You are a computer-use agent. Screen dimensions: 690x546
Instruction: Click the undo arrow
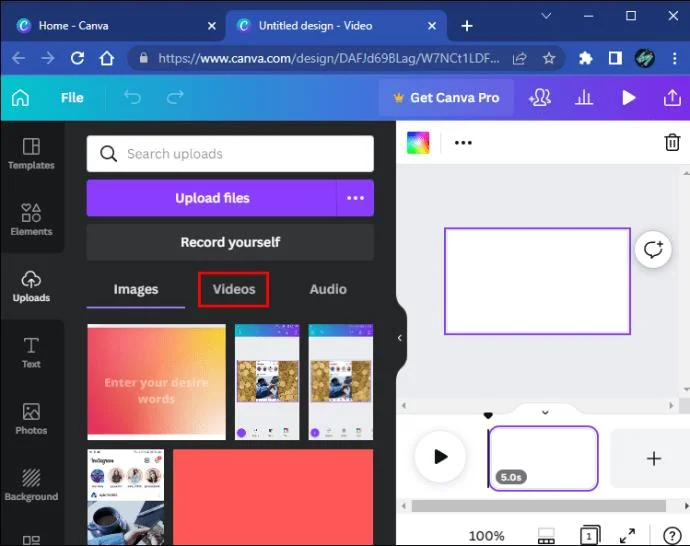tap(132, 97)
